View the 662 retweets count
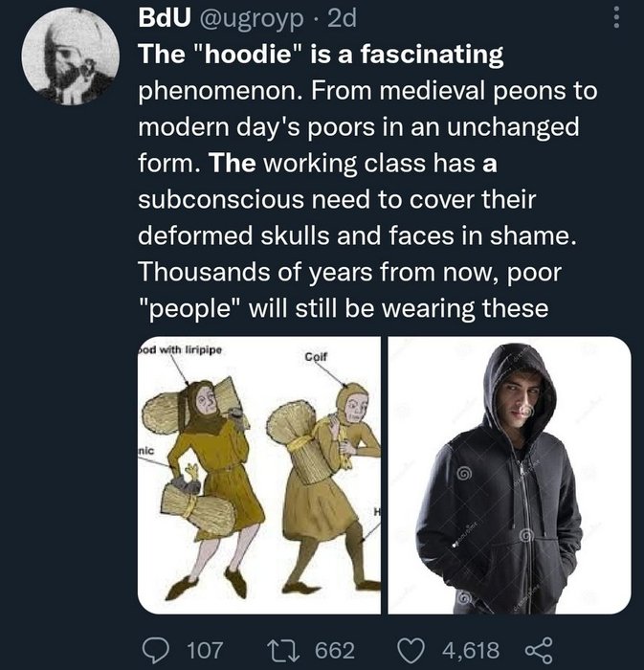Screen dimensions: 644x670 pos(335,650)
